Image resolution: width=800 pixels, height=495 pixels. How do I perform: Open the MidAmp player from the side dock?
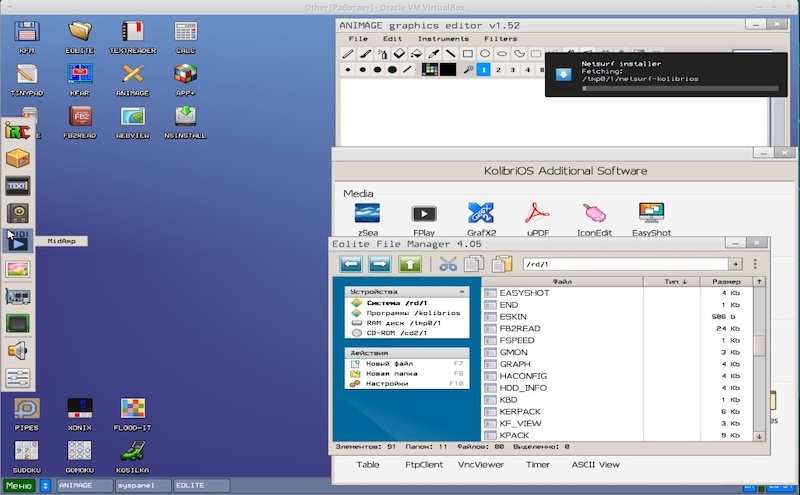[18, 240]
